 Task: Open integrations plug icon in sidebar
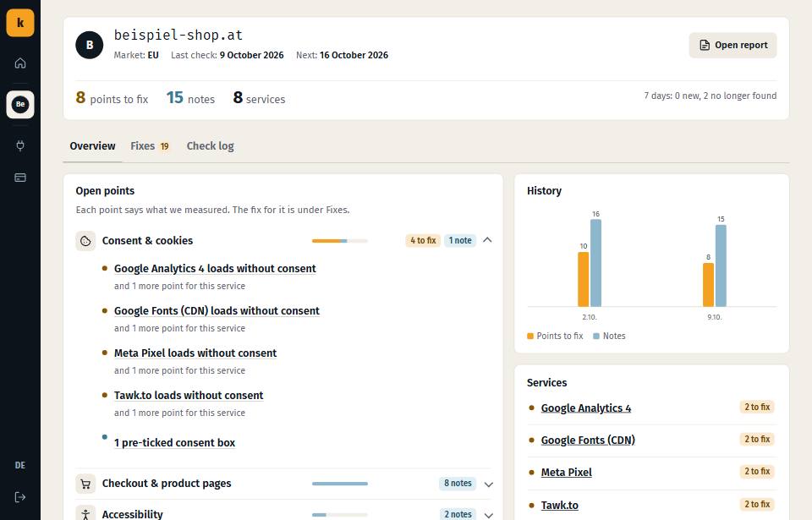click(x=20, y=145)
